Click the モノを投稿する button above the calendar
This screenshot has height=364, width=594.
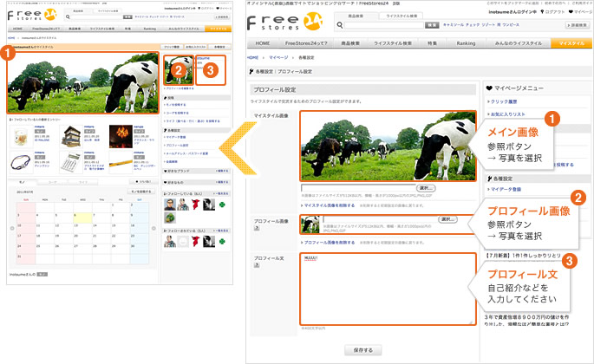[x=140, y=192]
